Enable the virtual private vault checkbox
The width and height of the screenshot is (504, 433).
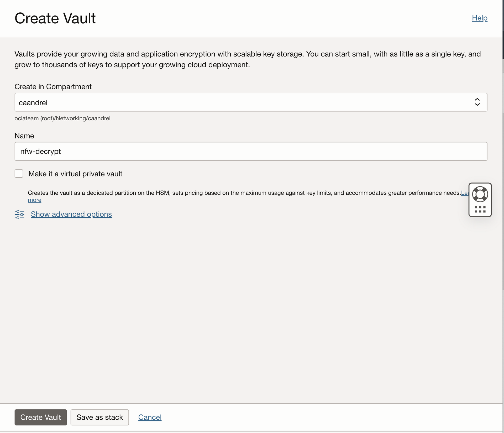click(19, 174)
